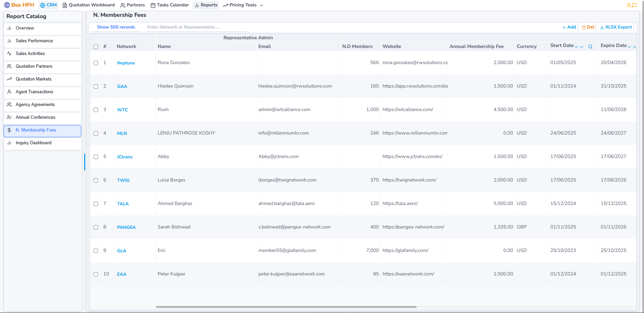Click the Quotation Markets trend icon
This screenshot has width=644, height=313.
pyautogui.click(x=9, y=79)
